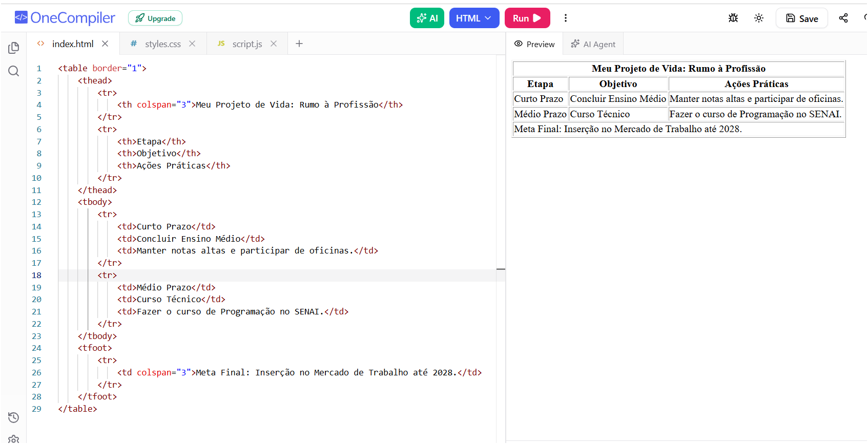Viewport: 868px width, 444px height.
Task: Open the search sidebar icon
Action: click(x=14, y=71)
